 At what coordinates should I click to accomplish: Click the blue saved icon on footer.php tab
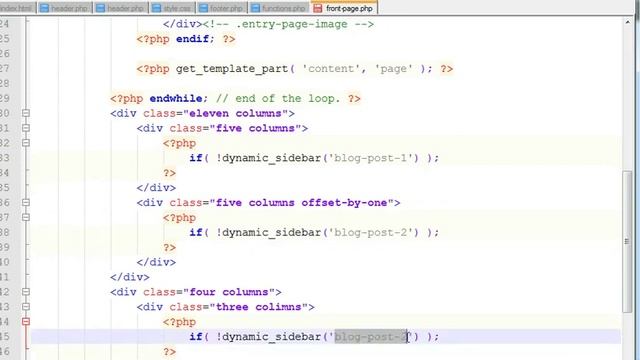pos(203,9)
